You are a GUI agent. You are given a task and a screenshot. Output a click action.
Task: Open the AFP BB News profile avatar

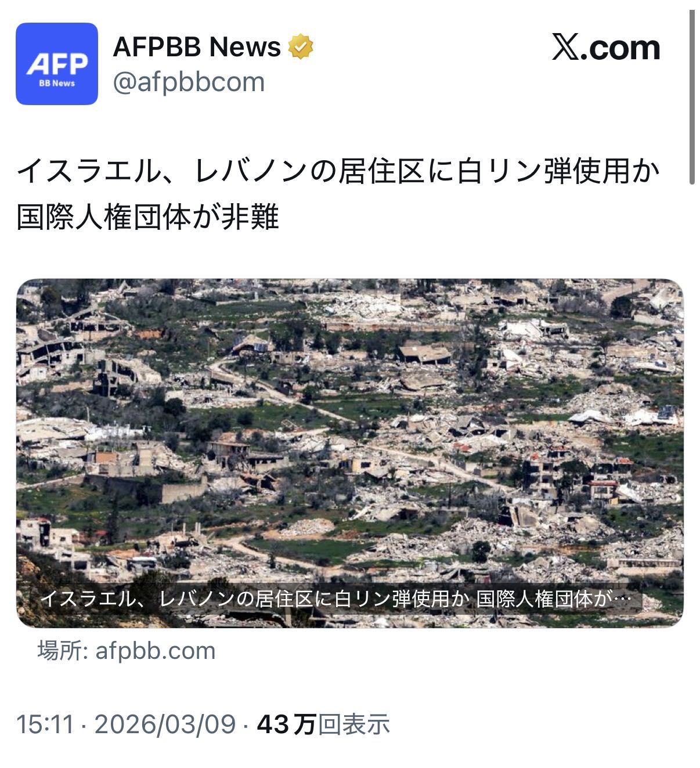[57, 64]
